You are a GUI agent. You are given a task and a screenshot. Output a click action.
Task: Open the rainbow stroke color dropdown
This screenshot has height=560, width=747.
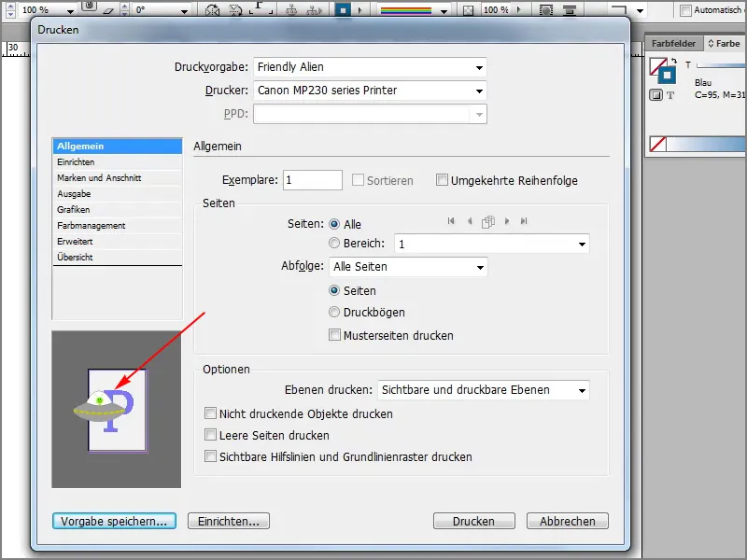point(444,11)
